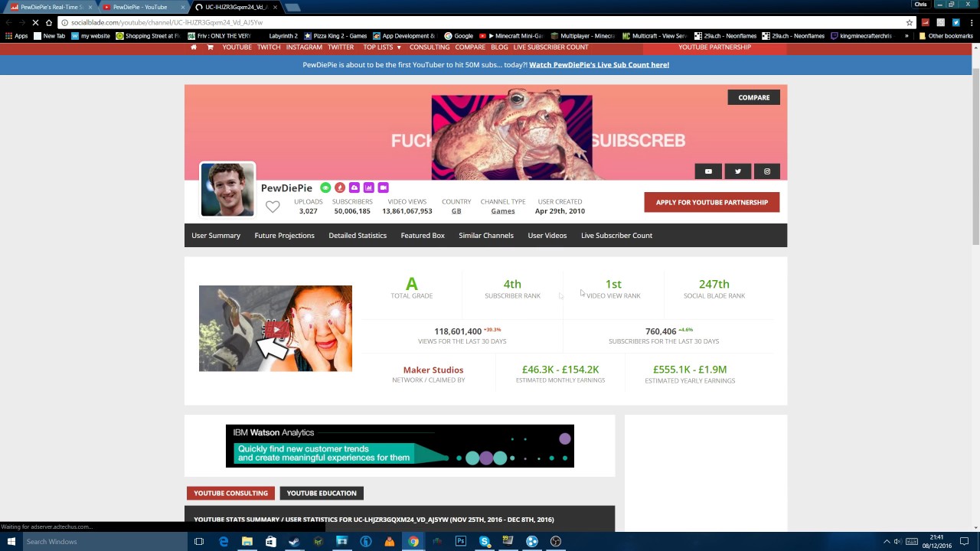Open Consulting in the top navigation

[430, 47]
